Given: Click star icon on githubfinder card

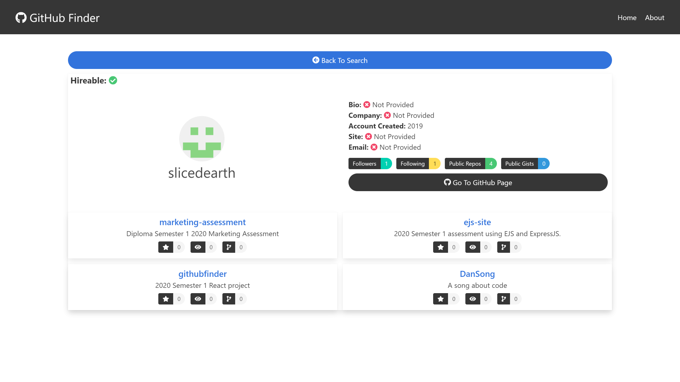Looking at the screenshot, I should (x=166, y=299).
